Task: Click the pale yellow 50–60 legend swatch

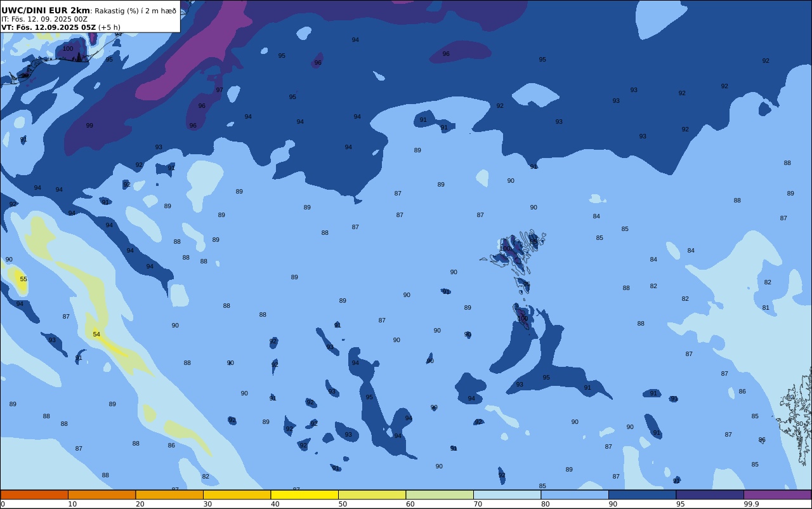Action: click(x=372, y=494)
